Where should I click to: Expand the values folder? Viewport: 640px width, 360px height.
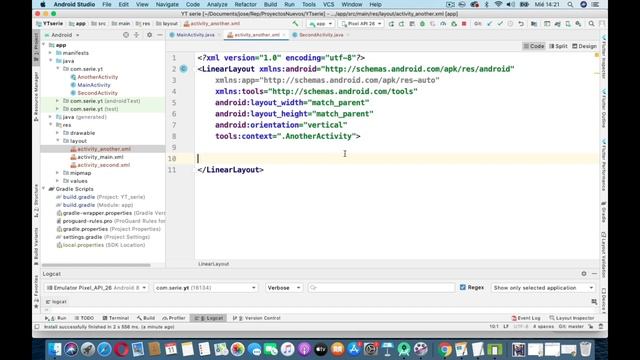[58, 181]
